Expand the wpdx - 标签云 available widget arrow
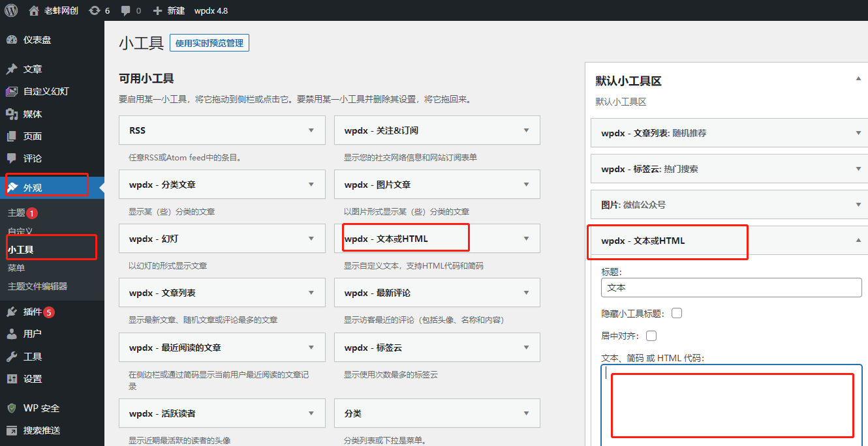Screen dimensions: 868x446 (526, 348)
